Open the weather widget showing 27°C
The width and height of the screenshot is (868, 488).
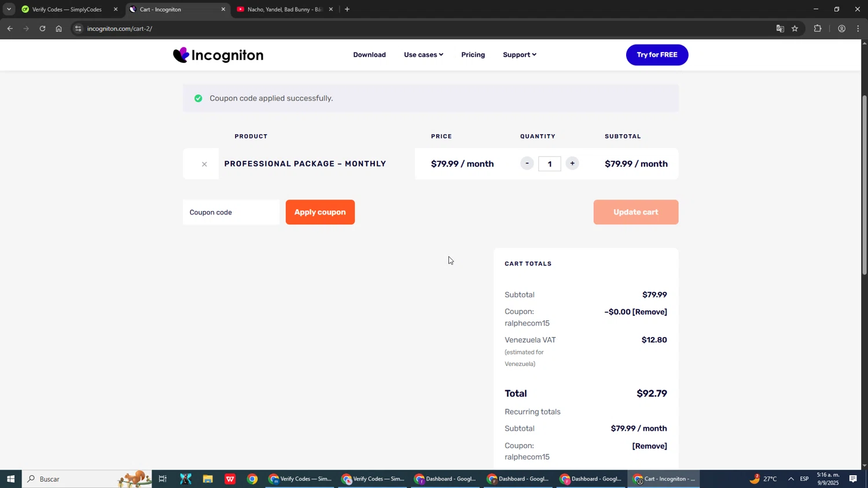point(763,479)
